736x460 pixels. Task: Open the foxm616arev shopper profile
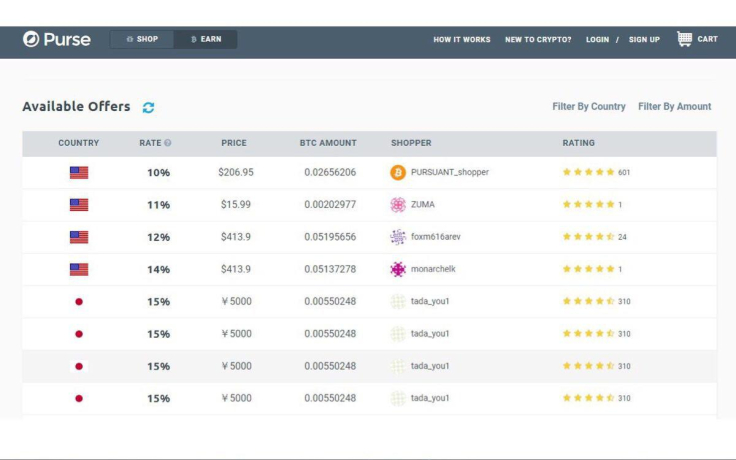click(x=436, y=237)
